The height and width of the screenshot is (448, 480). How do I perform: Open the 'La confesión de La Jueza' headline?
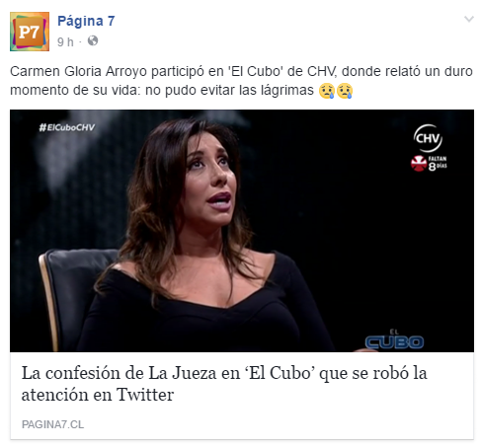pyautogui.click(x=224, y=384)
